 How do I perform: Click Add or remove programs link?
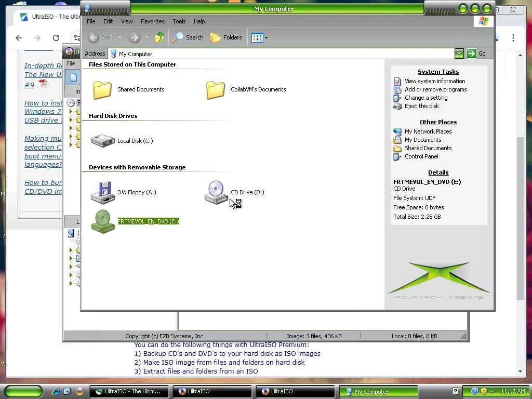(x=435, y=89)
